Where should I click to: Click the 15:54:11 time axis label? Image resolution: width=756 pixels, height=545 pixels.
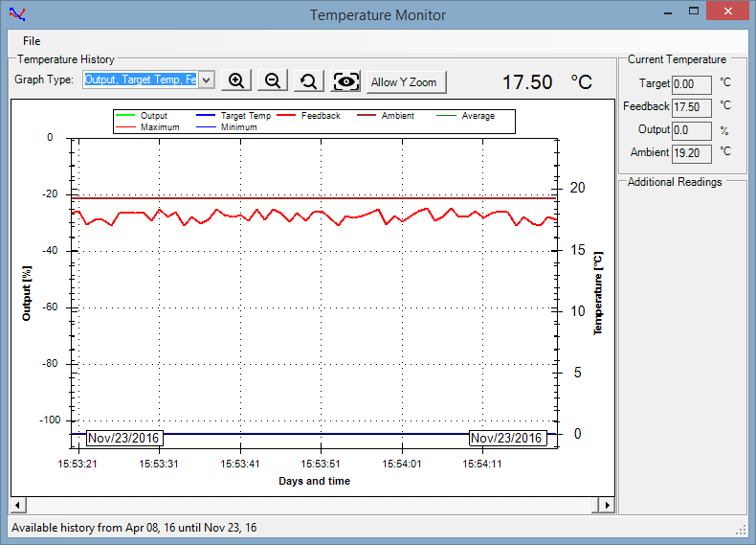482,464
